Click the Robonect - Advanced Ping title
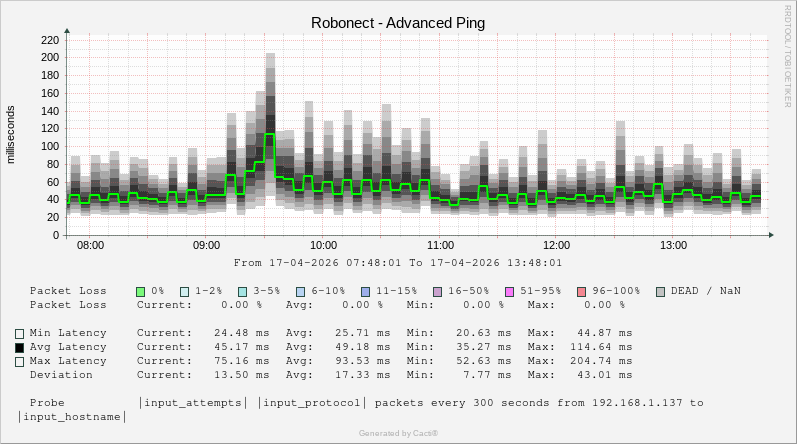The image size is (797, 444). [398, 23]
